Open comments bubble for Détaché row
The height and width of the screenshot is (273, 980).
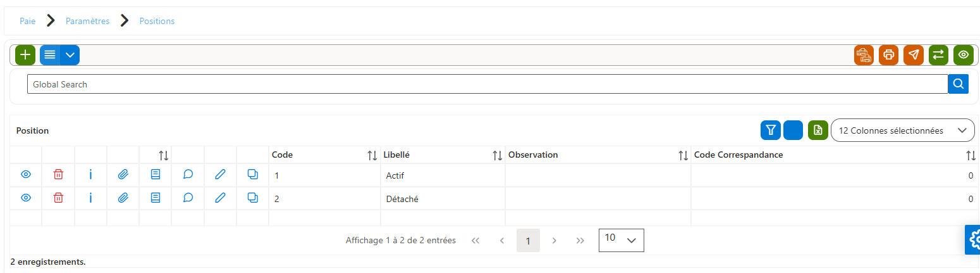tap(188, 198)
